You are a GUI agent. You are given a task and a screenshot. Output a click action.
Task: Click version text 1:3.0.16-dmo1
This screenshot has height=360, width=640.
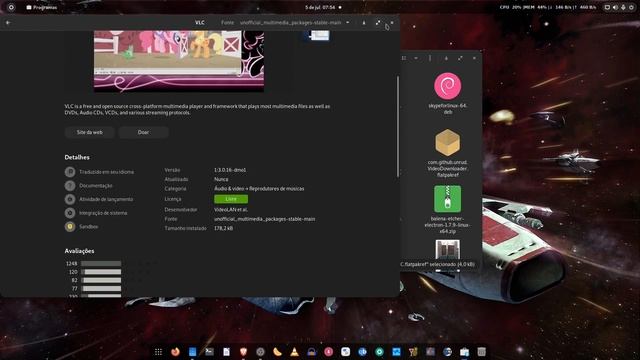tap(230, 170)
